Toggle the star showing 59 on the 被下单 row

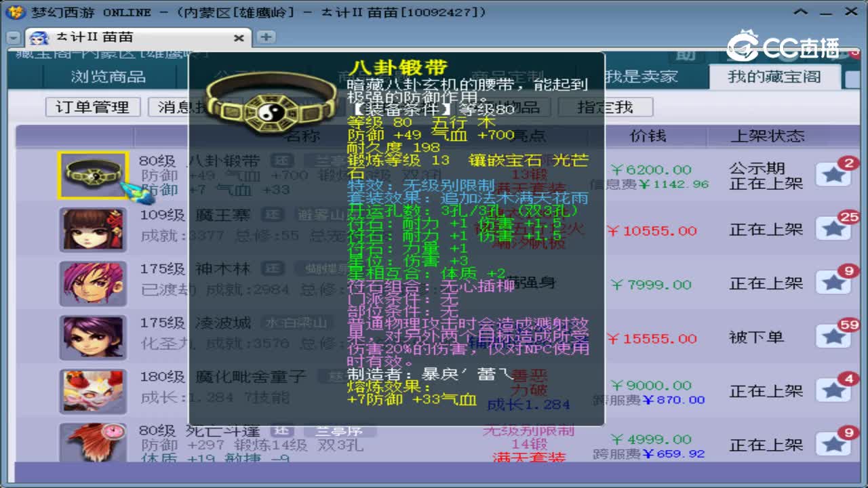pyautogui.click(x=833, y=337)
